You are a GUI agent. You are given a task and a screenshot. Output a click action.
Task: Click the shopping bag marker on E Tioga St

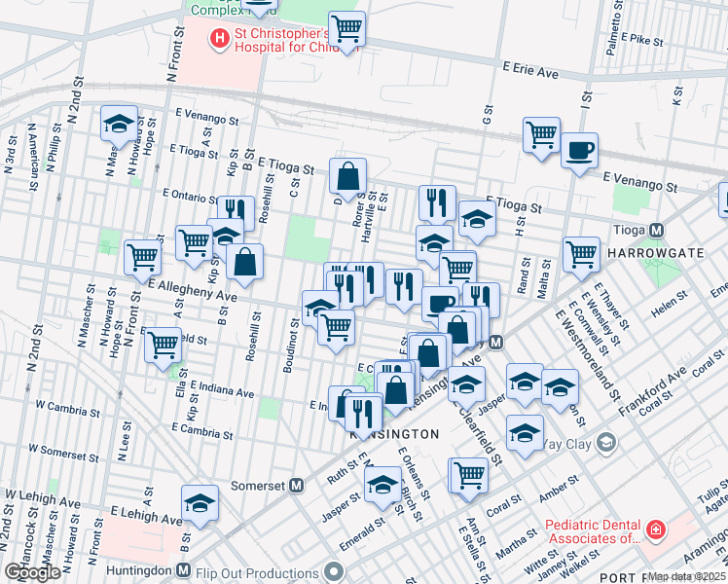(347, 177)
